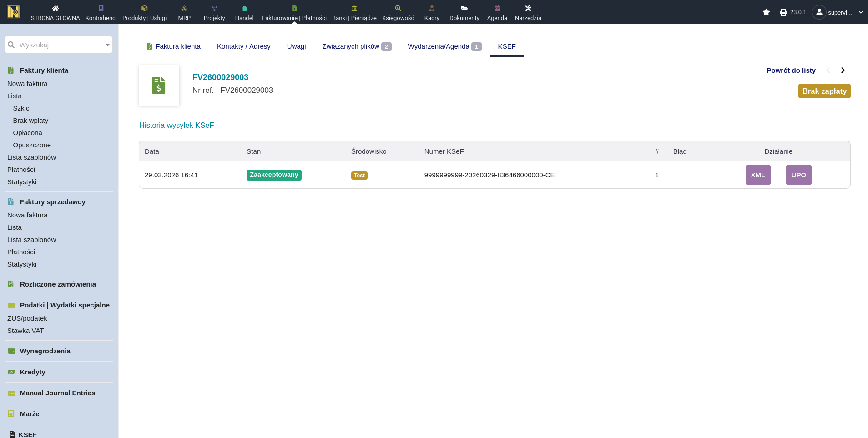Click the Narzędzia tools icon

[528, 8]
